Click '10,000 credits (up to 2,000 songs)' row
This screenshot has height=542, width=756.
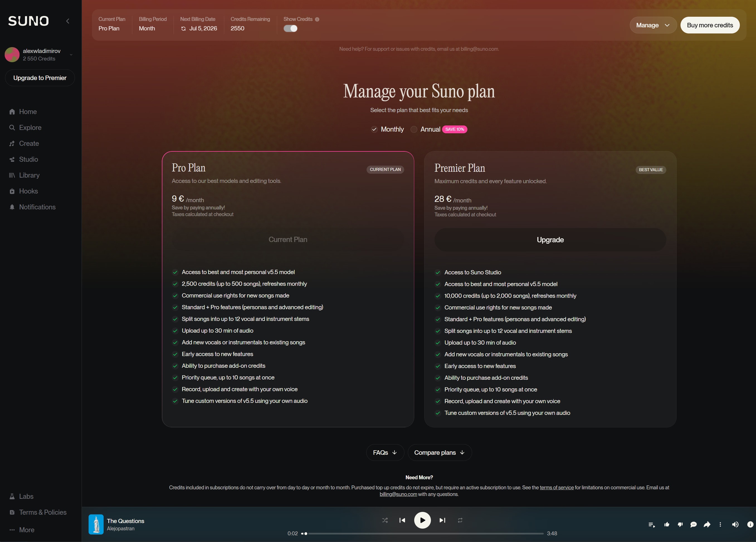[x=506, y=296]
